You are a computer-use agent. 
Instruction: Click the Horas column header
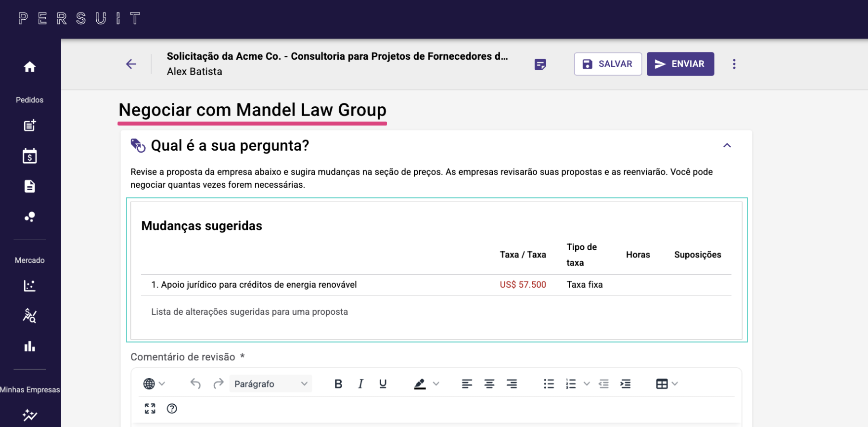638,255
